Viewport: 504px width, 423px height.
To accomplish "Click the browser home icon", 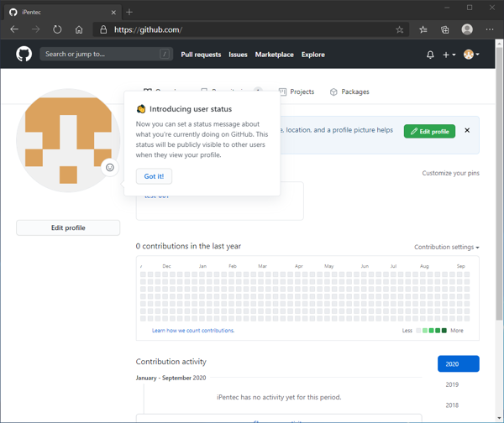I will (x=79, y=30).
